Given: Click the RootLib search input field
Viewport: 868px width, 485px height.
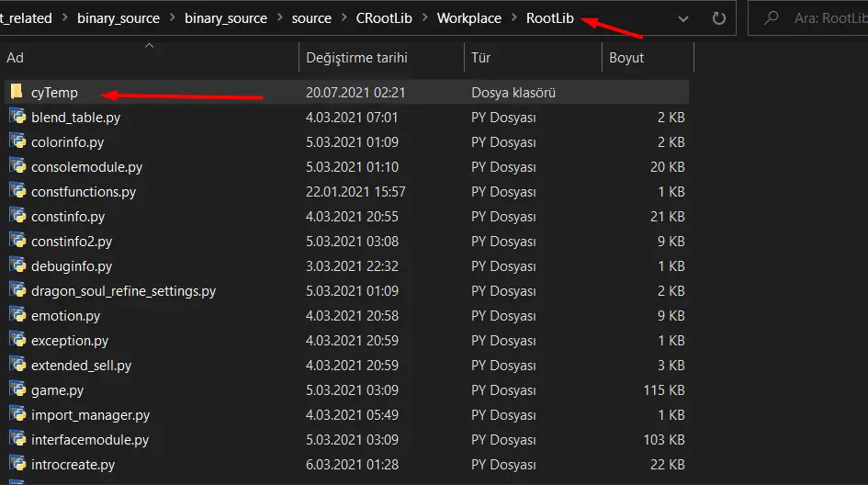Looking at the screenshot, I should 827,18.
